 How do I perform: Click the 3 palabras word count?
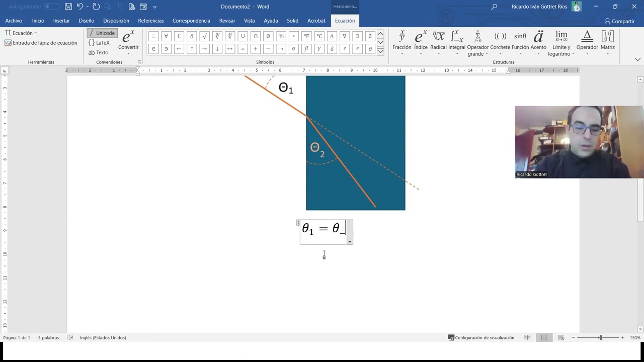point(48,337)
